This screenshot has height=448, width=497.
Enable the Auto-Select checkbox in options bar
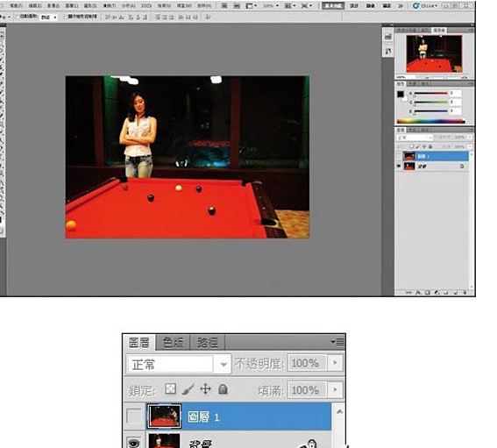pyautogui.click(x=18, y=17)
